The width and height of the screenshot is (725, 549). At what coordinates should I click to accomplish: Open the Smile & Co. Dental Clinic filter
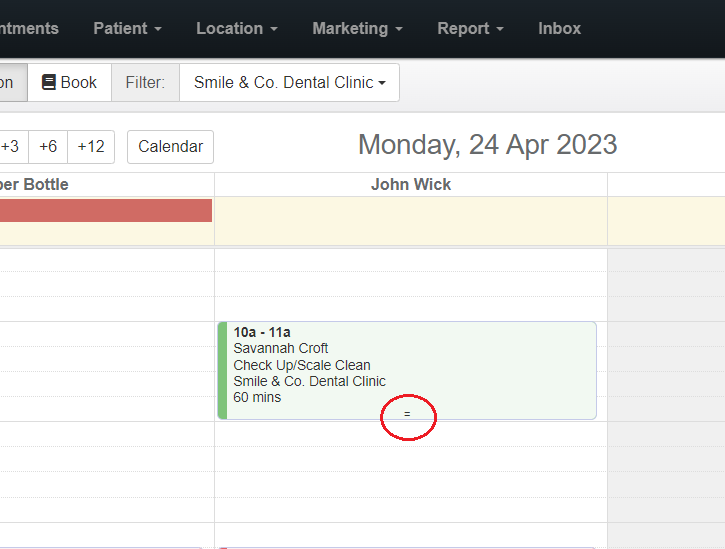[x=289, y=83]
